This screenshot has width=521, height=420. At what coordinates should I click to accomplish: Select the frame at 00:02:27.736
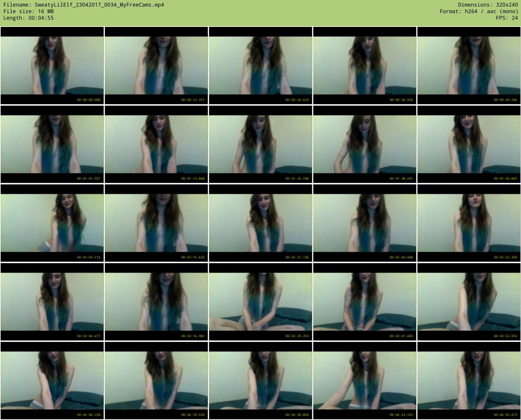coord(260,223)
